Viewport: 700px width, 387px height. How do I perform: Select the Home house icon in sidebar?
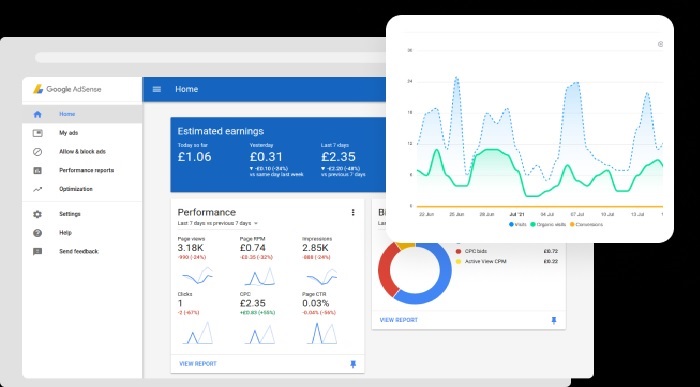click(x=38, y=114)
